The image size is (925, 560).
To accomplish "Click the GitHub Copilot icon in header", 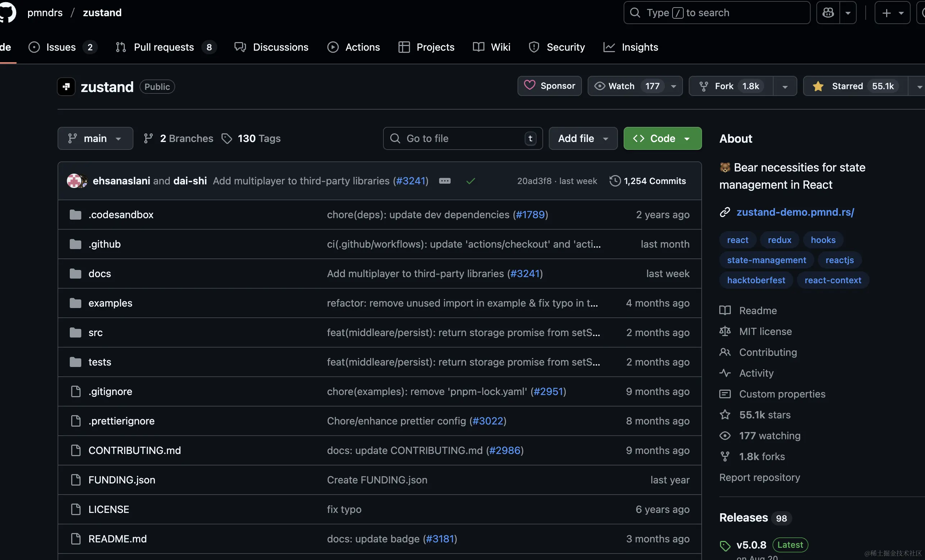I will 828,13.
